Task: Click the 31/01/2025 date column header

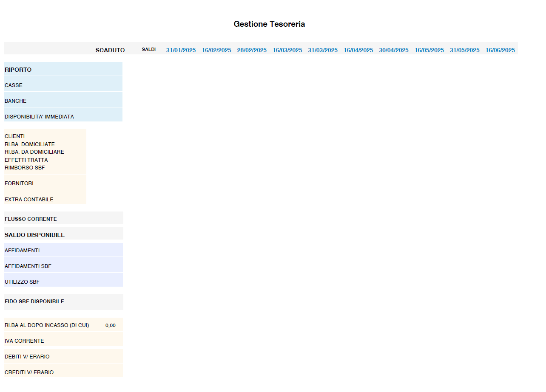Action: pyautogui.click(x=181, y=50)
